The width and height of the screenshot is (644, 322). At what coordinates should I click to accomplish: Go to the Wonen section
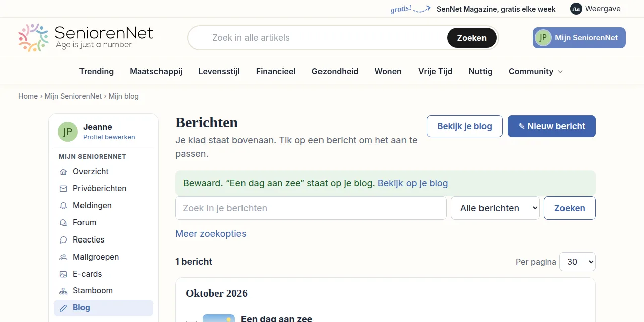pos(388,71)
